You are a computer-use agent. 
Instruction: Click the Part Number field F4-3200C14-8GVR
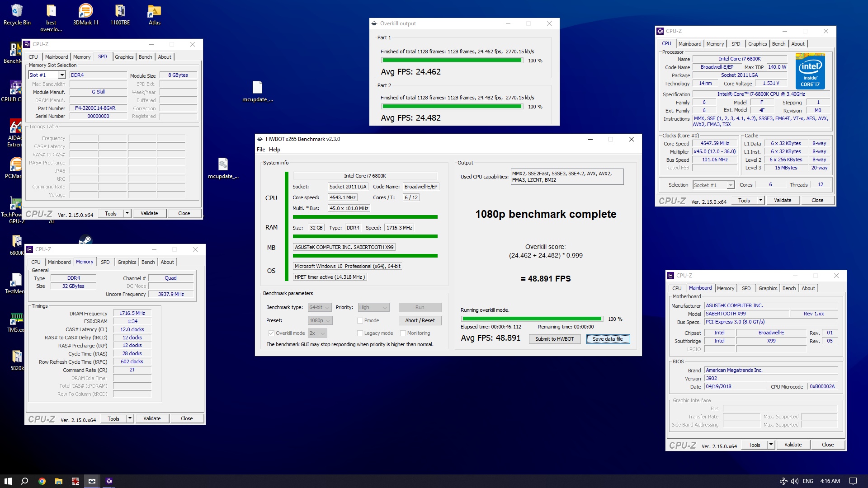[x=98, y=108]
